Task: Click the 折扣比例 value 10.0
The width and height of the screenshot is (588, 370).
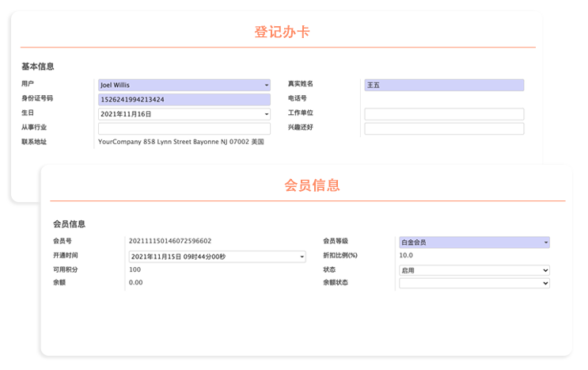Action: tap(406, 256)
